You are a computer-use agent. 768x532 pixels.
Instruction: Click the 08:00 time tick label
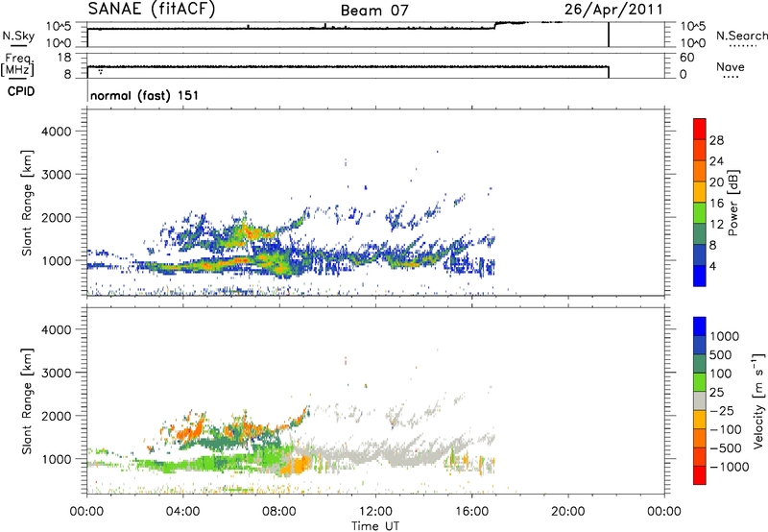tap(279, 512)
